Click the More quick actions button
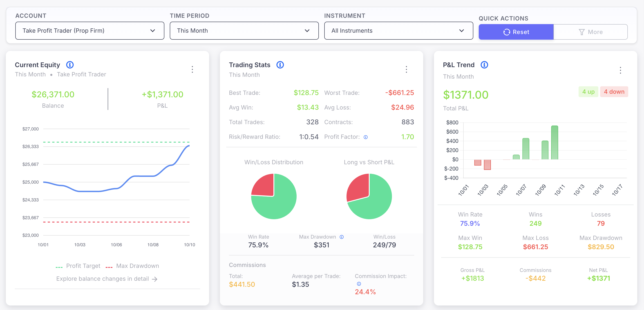This screenshot has width=644, height=310. (x=591, y=32)
